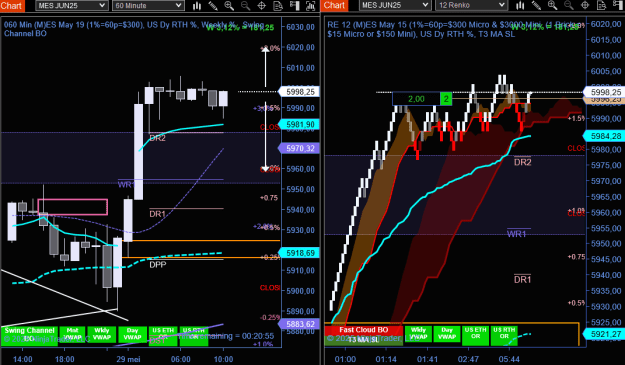Select drawing tools pencil in 12 Renko chart
The height and width of the screenshot is (365, 625).
click(536, 6)
